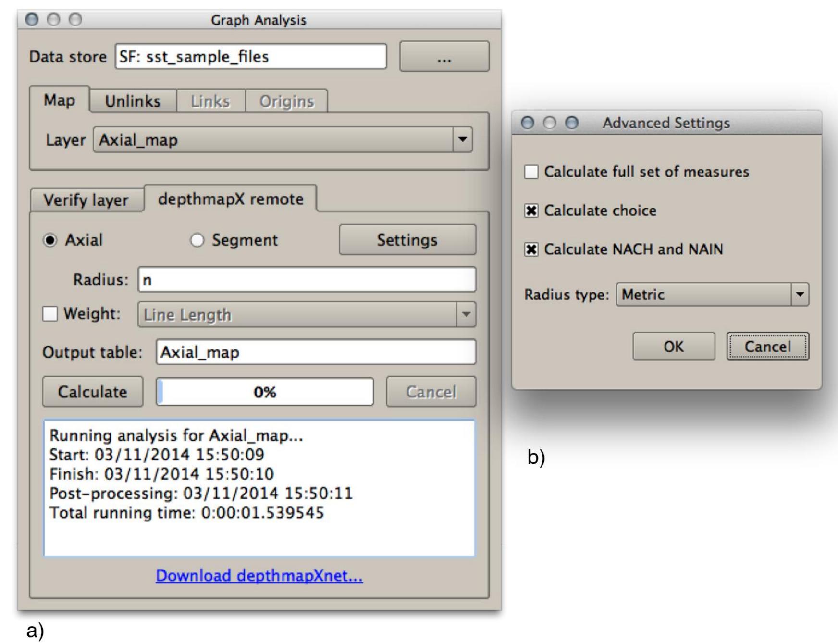The height and width of the screenshot is (644, 838).
Task: Open the Layer dropdown showing Axial_map
Action: pyautogui.click(x=283, y=140)
